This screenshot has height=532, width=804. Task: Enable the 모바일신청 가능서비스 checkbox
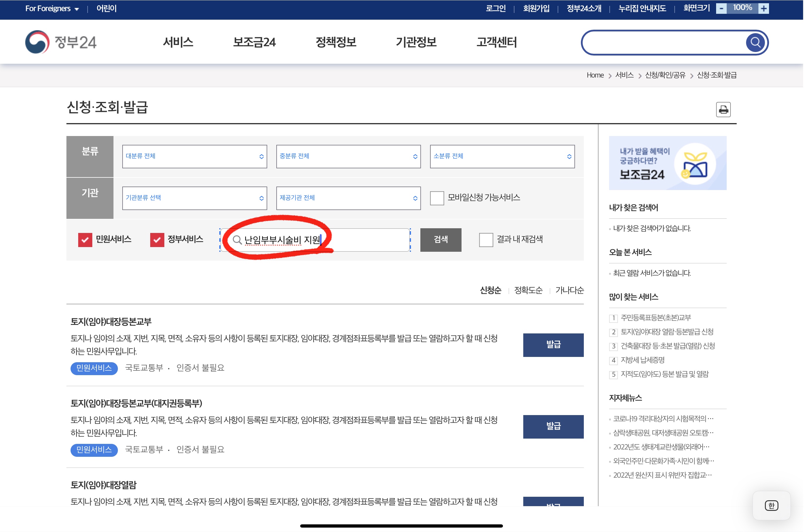pos(437,199)
